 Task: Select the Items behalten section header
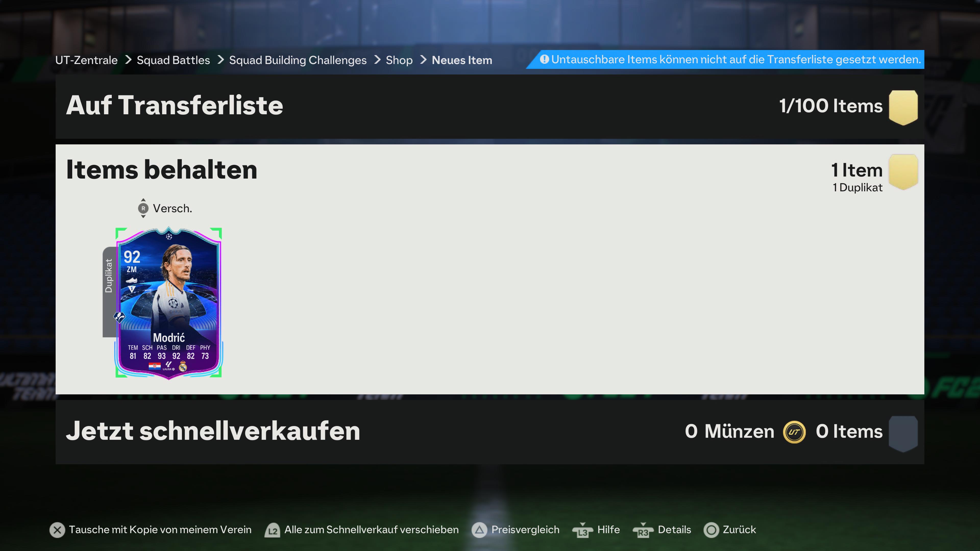(x=162, y=170)
